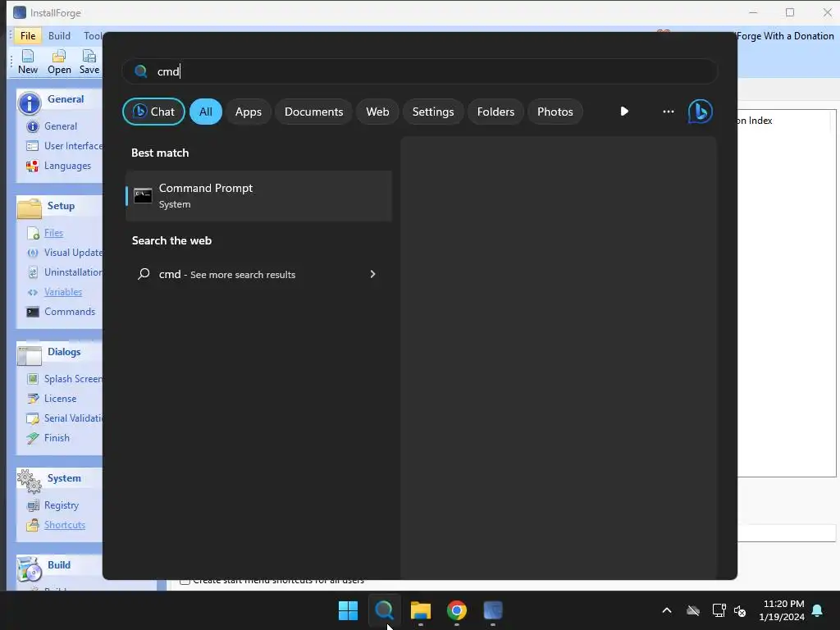Screen dimensions: 840x630
Task: Expand the cmd web result chevron
Action: 373,274
